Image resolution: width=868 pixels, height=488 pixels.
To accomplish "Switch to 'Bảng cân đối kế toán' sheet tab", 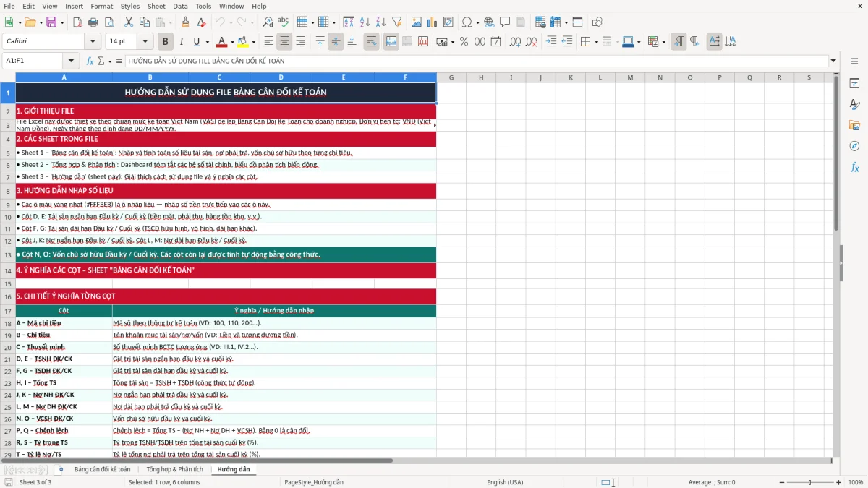I will point(102,469).
